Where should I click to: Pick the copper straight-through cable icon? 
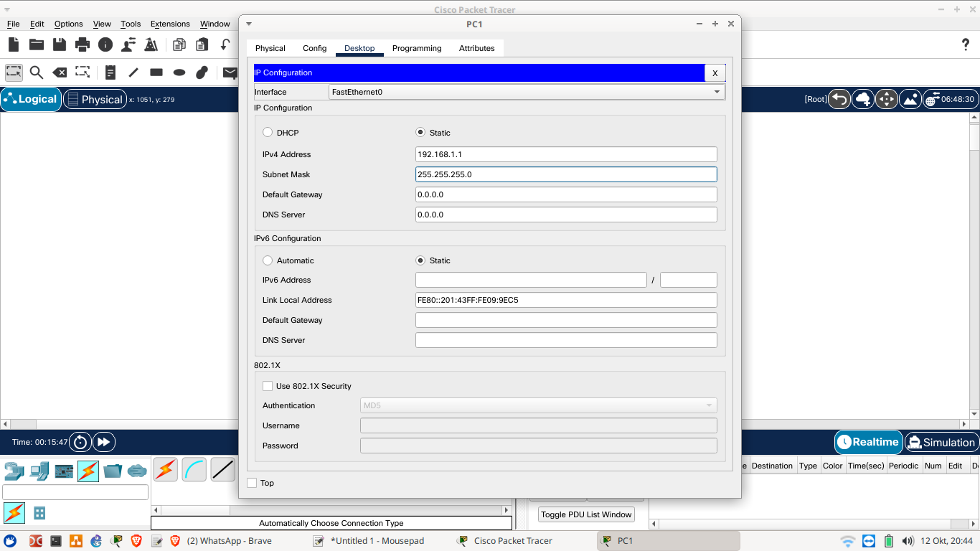(223, 469)
